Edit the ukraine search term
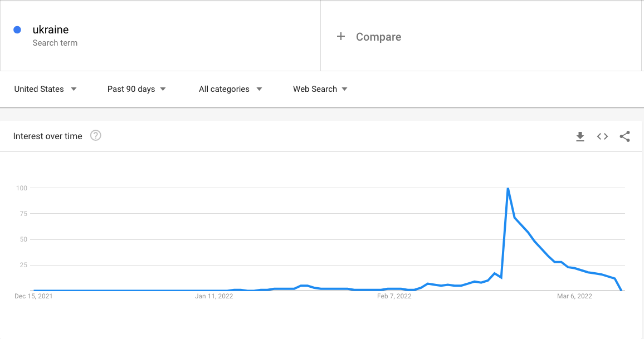644x339 pixels. [51, 30]
